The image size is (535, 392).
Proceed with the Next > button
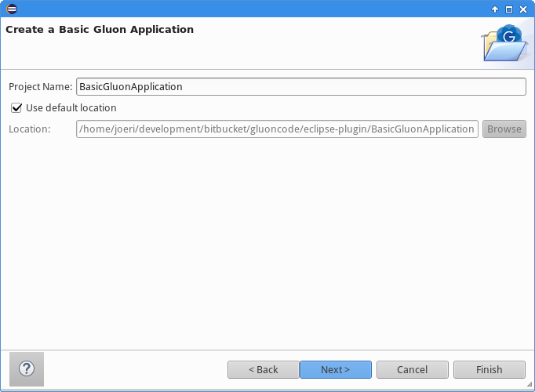[336, 369]
